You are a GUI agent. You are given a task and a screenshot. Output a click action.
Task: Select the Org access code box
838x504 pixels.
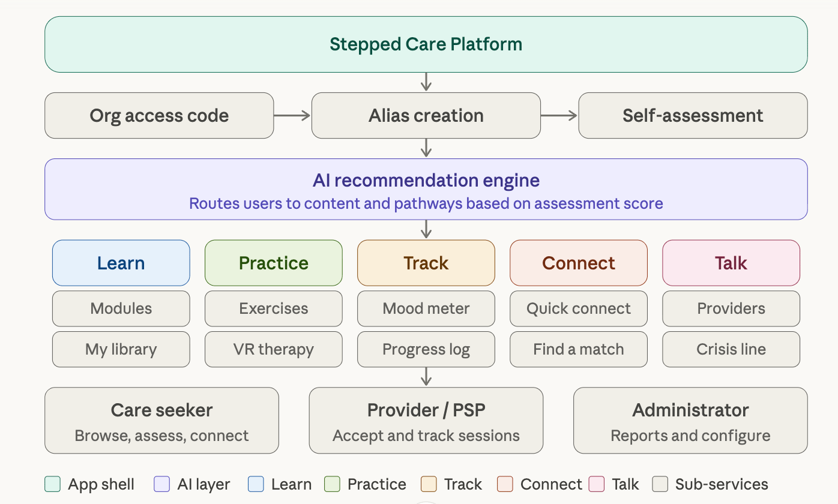(x=159, y=116)
